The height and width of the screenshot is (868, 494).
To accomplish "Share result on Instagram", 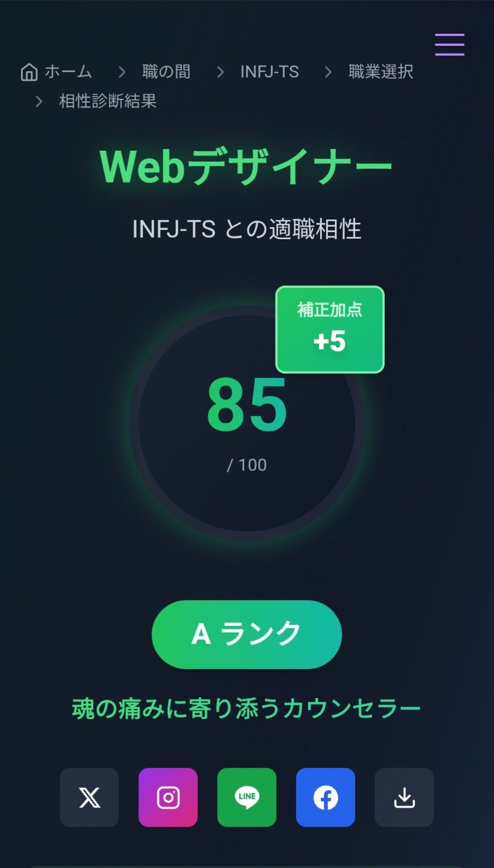I will tap(168, 797).
